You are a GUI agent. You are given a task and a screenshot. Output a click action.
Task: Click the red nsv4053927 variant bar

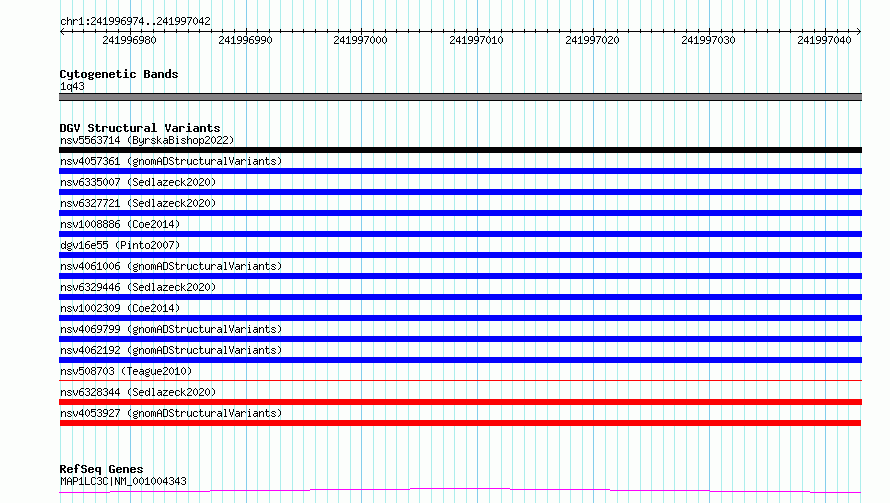pyautogui.click(x=460, y=423)
